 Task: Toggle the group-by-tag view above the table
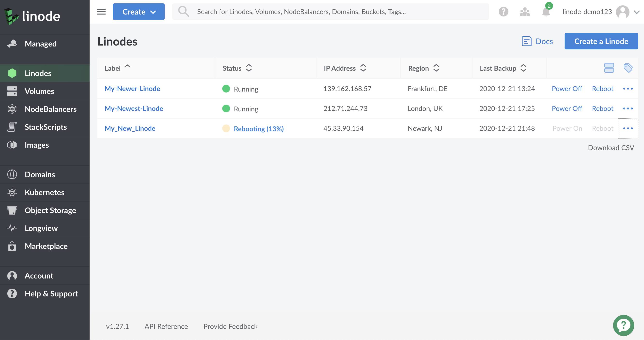[x=629, y=68]
